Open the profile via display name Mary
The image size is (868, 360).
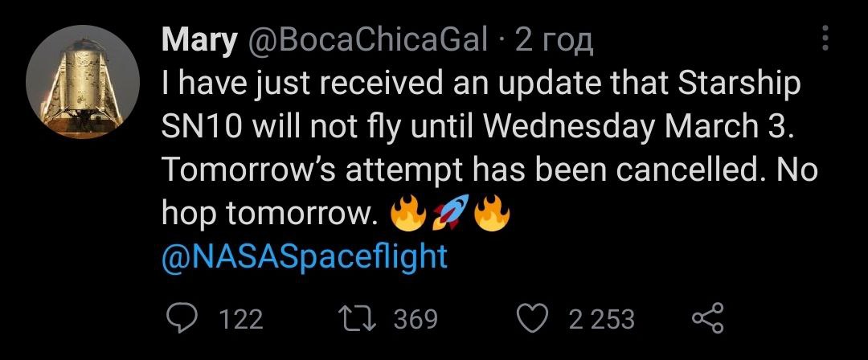199,39
